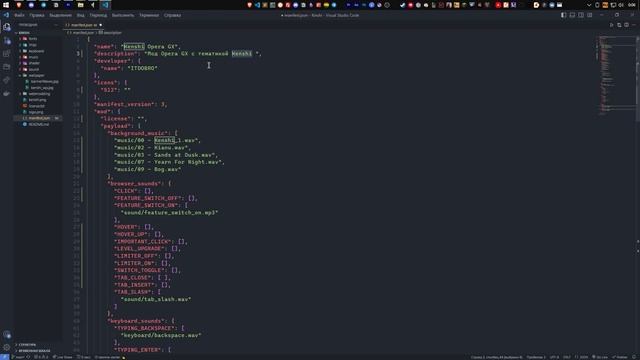The image size is (640, 360).
Task: Open the Accounts icon at activity bar bottom
Action: (7, 335)
